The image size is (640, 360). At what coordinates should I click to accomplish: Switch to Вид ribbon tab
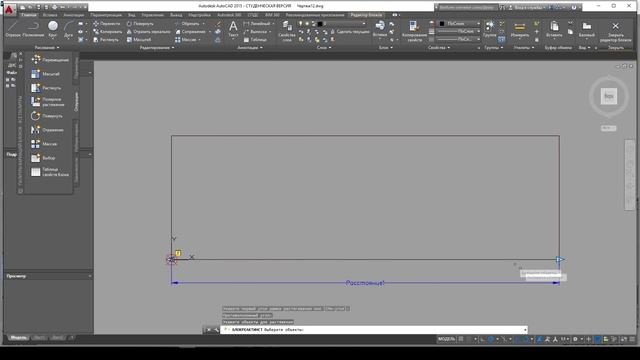point(131,15)
